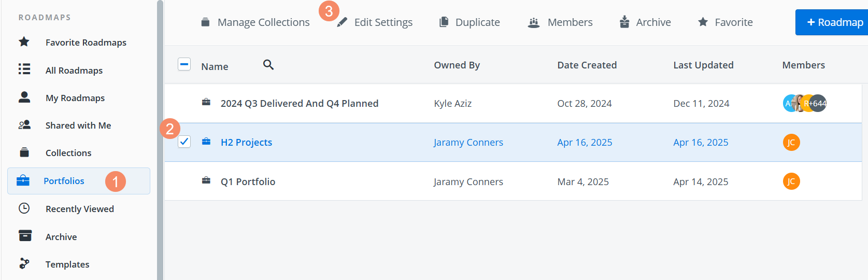Click the briefcase icon next to Q1 Portfolio
This screenshot has height=280, width=868.
coord(206,181)
